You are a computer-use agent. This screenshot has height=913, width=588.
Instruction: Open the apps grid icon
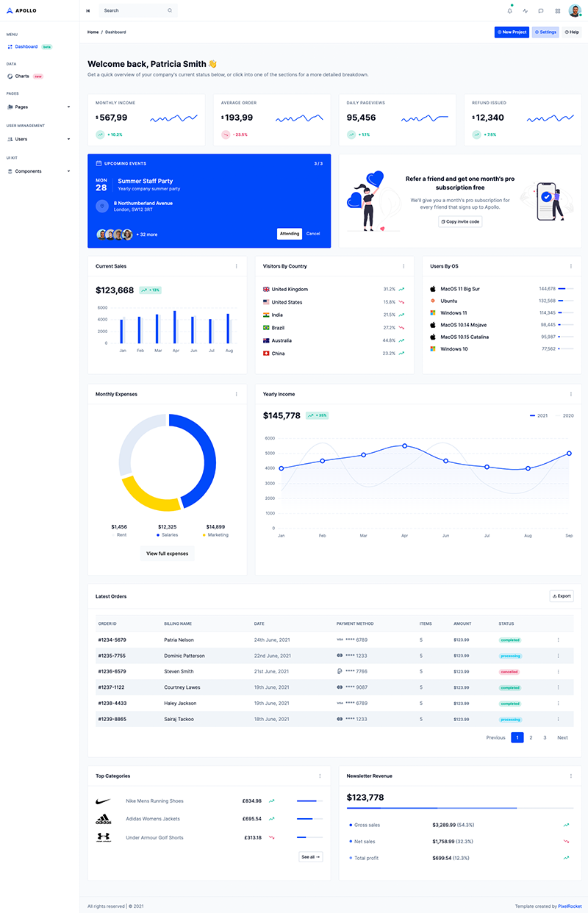(557, 11)
